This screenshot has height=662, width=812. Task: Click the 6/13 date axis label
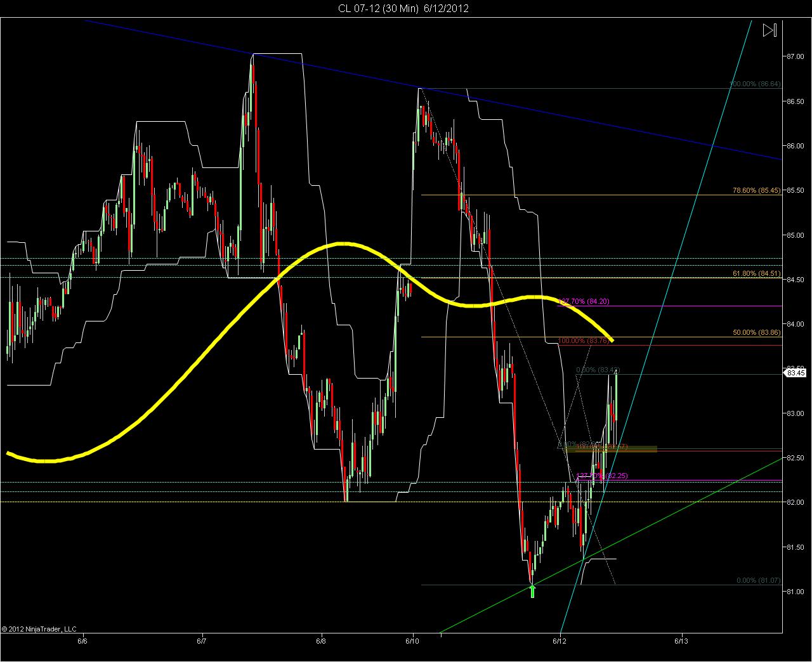click(682, 641)
